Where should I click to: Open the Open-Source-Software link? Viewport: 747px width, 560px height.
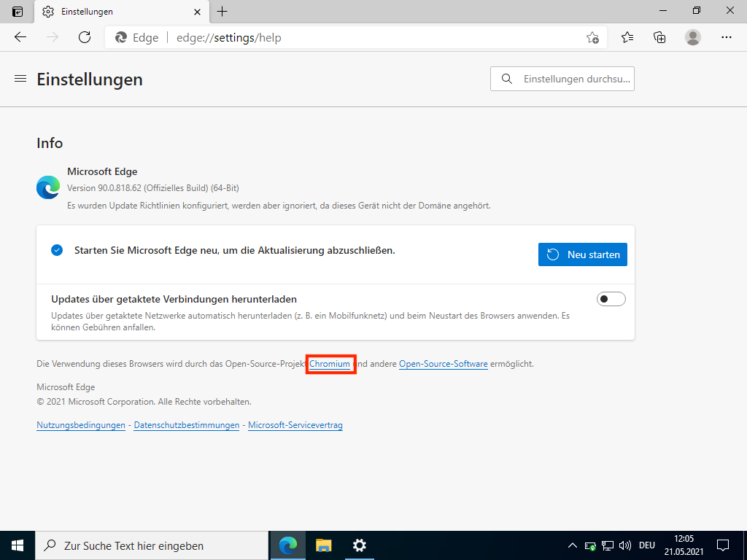point(443,364)
